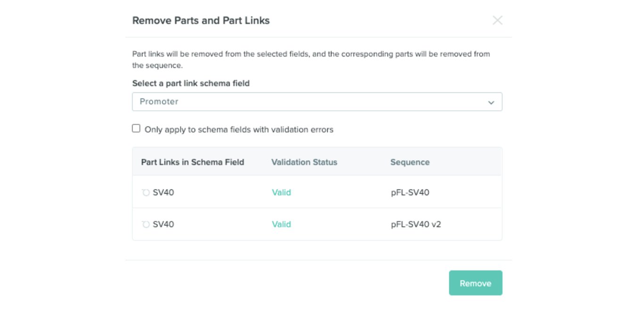
Task: Click the Validation Status column header
Action: point(304,162)
